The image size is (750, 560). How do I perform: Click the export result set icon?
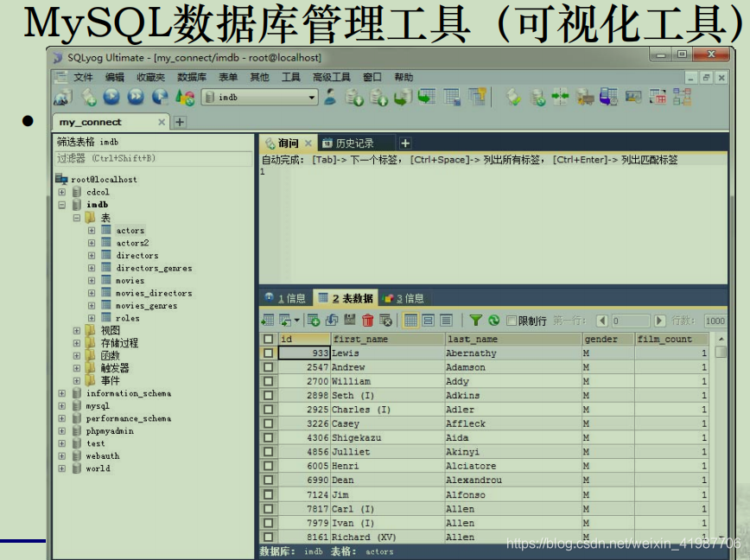click(269, 320)
